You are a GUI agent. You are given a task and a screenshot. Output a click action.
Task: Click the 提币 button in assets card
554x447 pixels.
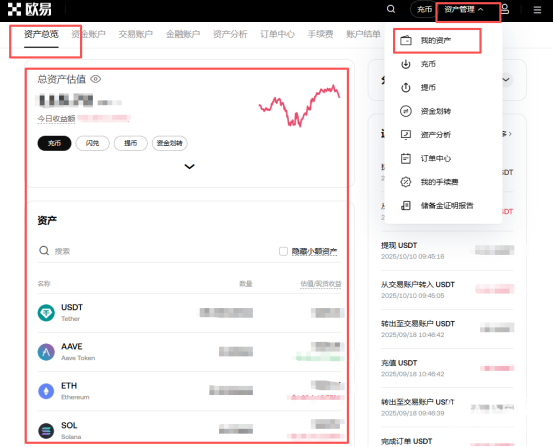coord(131,143)
